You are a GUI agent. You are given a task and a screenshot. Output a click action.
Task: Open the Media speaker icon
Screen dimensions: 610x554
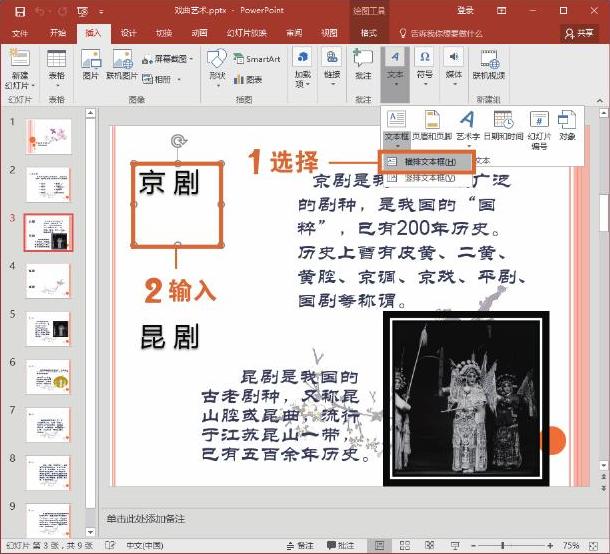(454, 57)
